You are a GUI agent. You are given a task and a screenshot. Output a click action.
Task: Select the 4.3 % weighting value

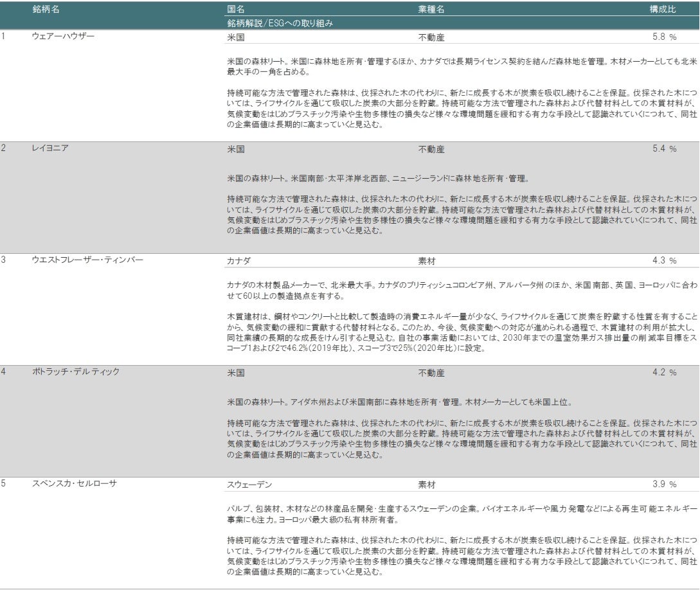664,261
